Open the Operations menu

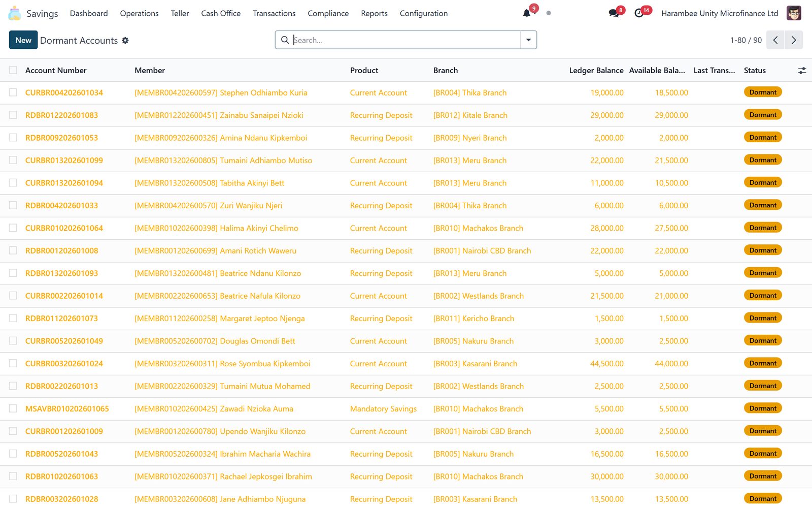point(139,13)
